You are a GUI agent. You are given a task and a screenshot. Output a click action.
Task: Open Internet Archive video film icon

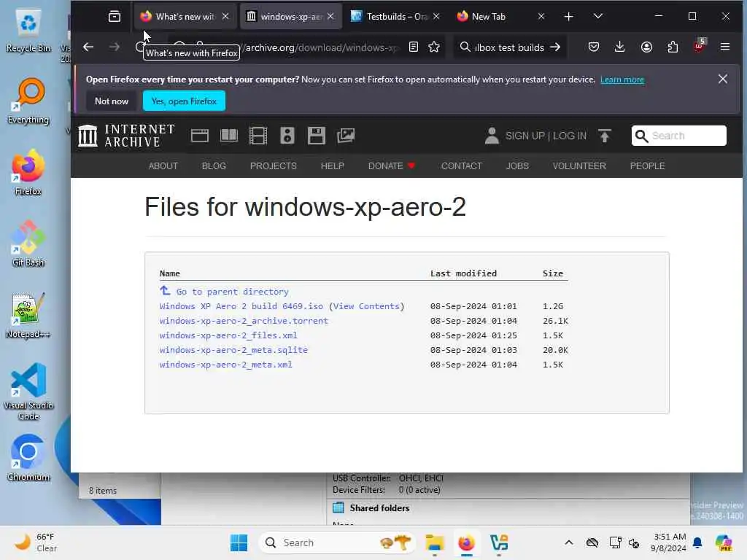point(258,136)
